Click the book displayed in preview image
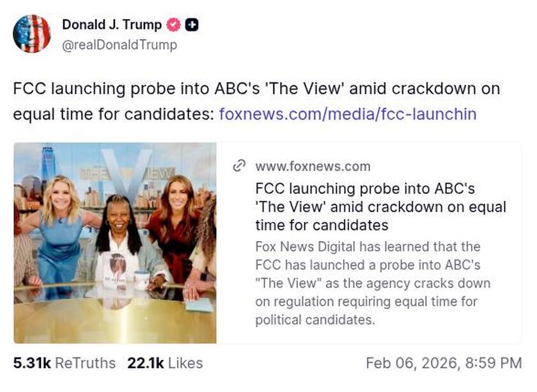 tap(117, 269)
